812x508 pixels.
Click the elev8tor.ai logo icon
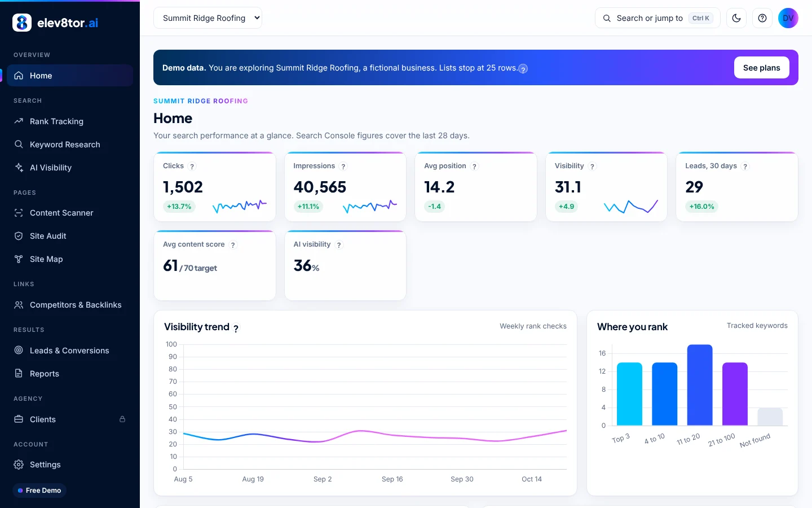pos(22,23)
